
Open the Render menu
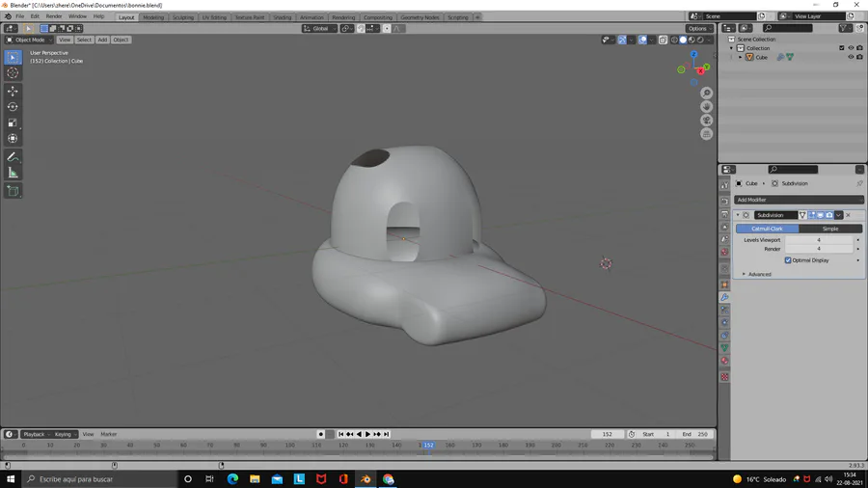click(54, 16)
